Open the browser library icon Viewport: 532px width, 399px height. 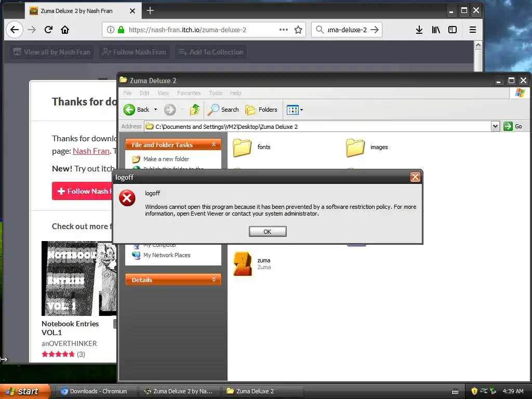coord(436,30)
